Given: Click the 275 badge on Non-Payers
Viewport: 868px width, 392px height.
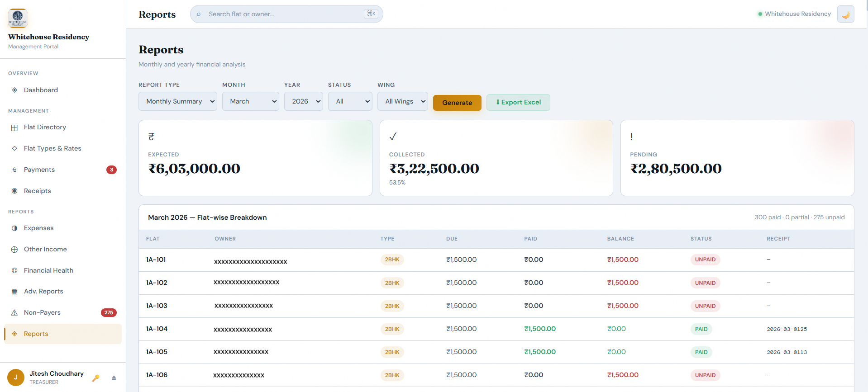Looking at the screenshot, I should (x=109, y=312).
